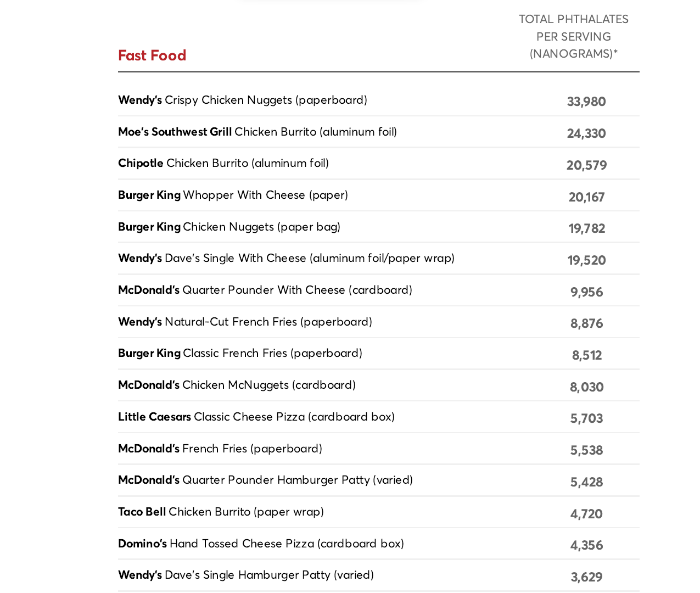700x593 pixels.
Task: Select Burger King Chicken Nuggets row
Action: (x=229, y=227)
